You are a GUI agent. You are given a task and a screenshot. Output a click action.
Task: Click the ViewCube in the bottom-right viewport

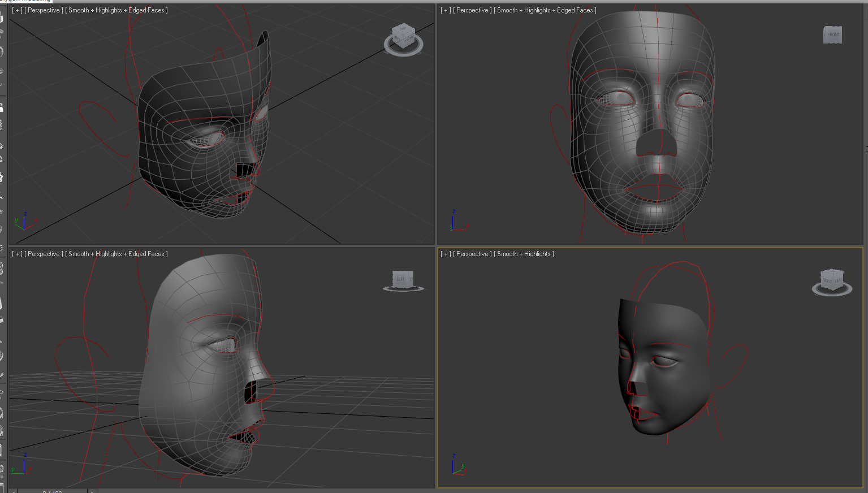[832, 281]
